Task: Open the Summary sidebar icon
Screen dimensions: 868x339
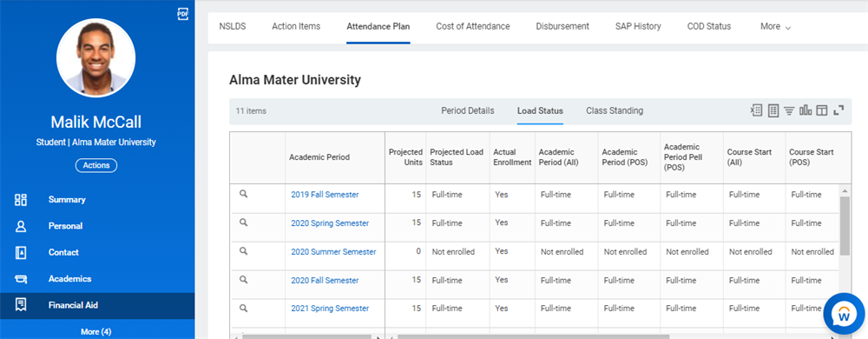Action: [21, 200]
